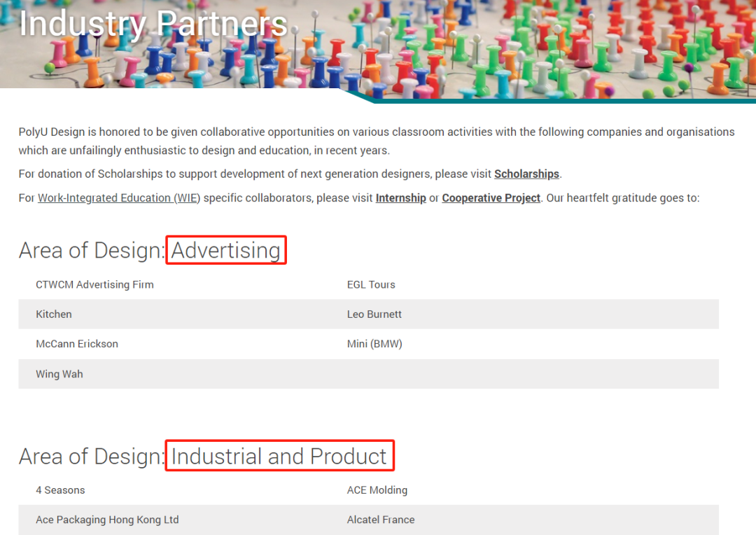Click the paragraph beginning 'PolyU Design is honored'
756x535 pixels.
[377, 141]
